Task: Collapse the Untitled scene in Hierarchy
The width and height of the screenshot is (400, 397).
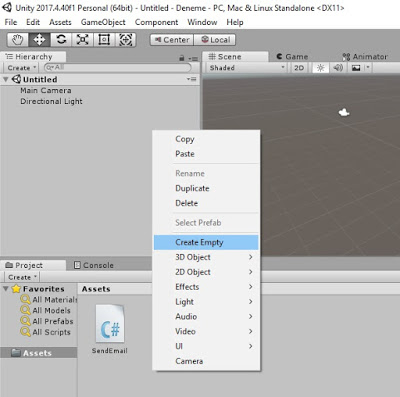Action: click(6, 79)
